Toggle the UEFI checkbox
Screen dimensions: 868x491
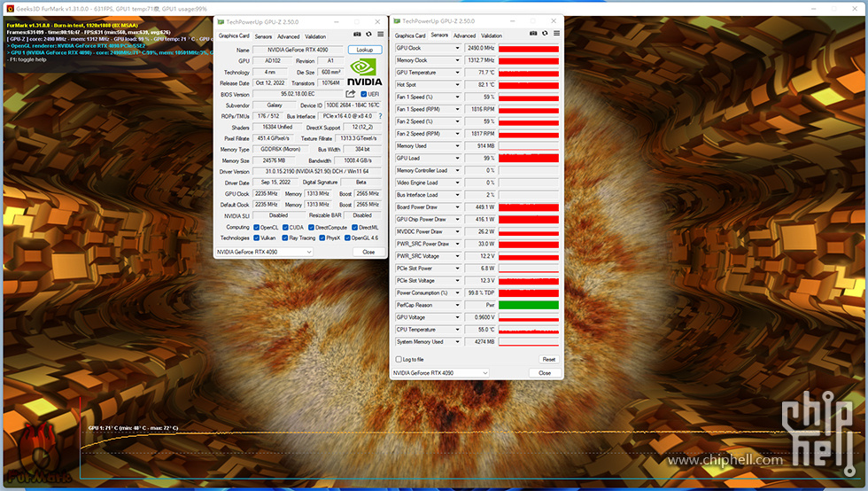[x=364, y=94]
